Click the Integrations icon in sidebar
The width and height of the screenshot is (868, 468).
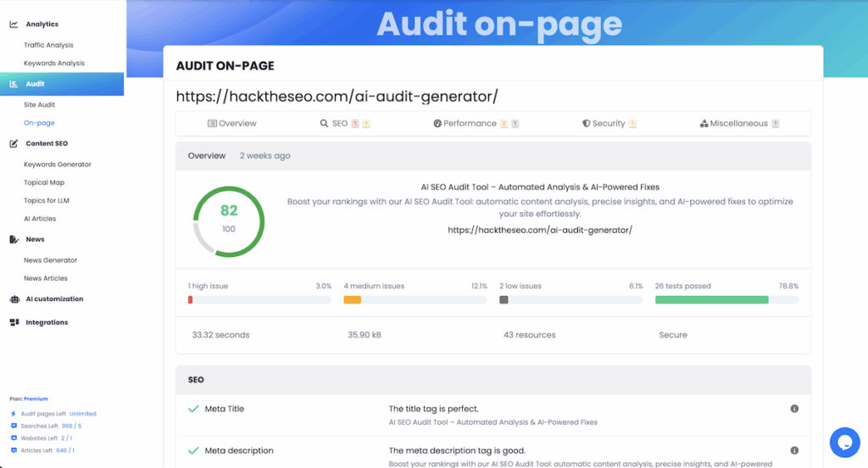[14, 322]
